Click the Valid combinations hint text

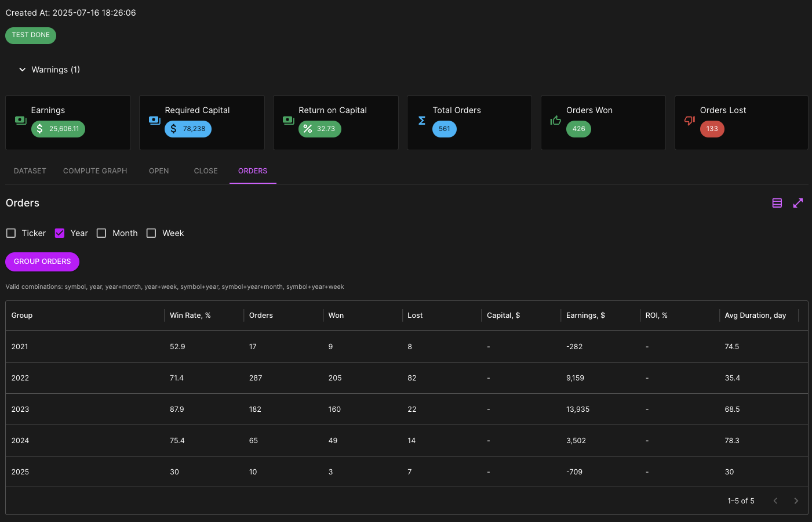click(x=174, y=287)
